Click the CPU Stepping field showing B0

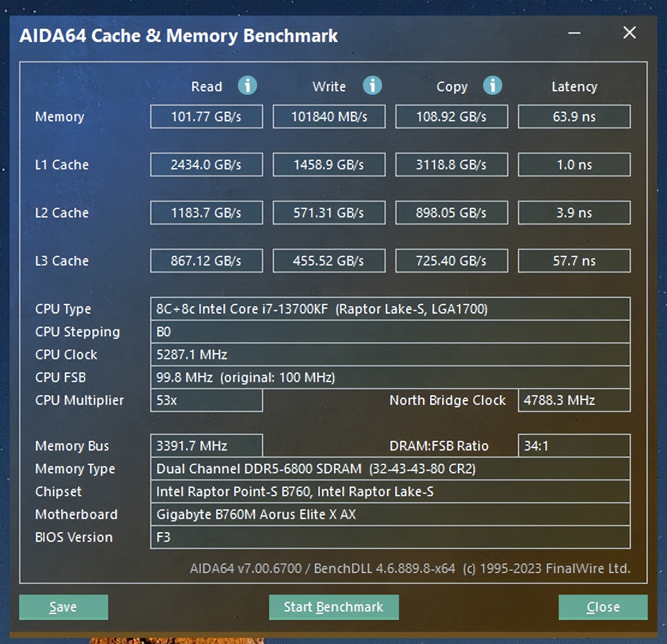point(391,332)
